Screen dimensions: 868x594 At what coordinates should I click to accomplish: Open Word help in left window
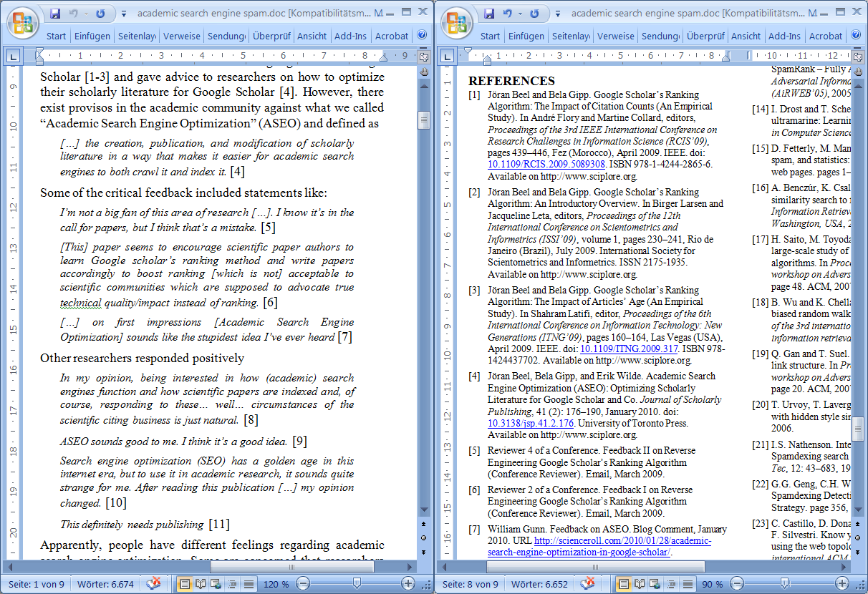[x=422, y=35]
